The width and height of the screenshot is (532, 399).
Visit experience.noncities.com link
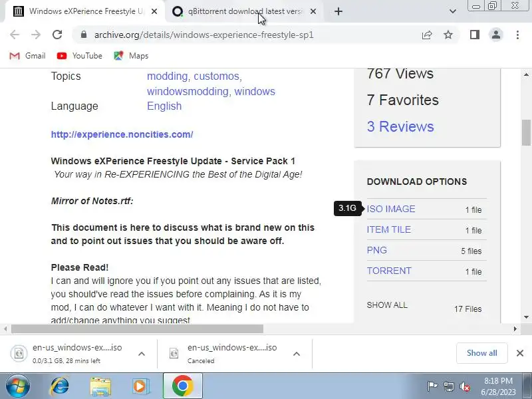pos(122,134)
